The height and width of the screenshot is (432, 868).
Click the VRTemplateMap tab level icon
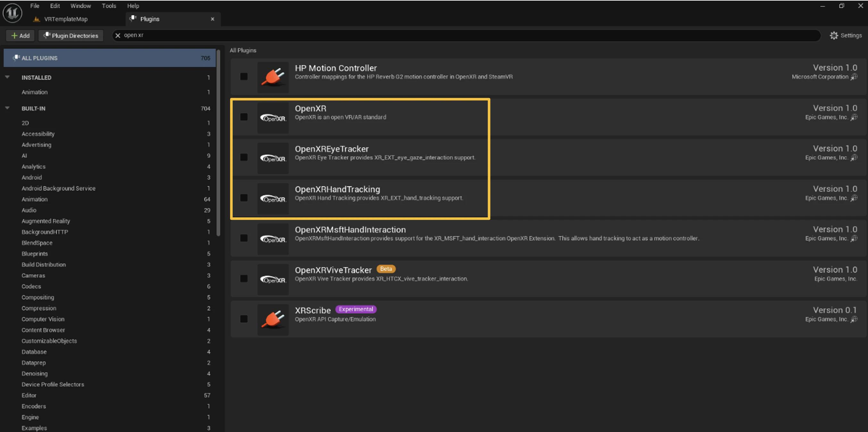click(x=37, y=19)
